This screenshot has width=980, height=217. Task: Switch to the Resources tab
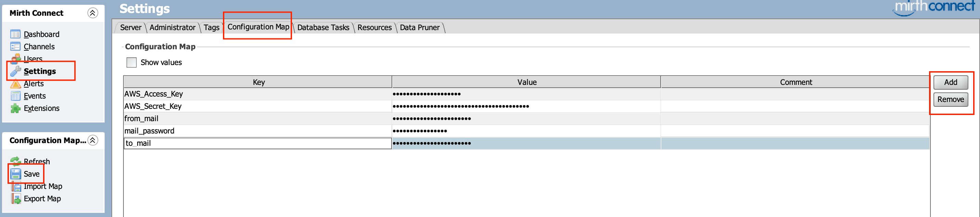[x=374, y=27]
